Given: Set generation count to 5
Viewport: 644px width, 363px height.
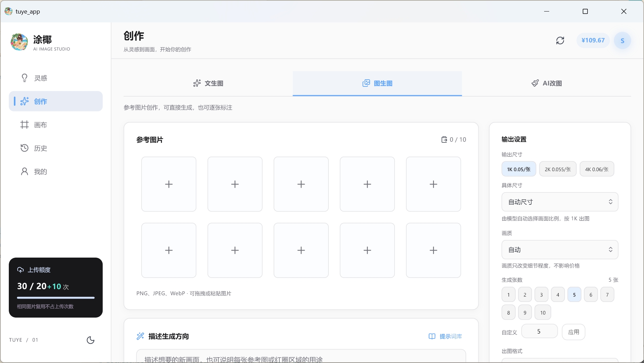Looking at the screenshot, I should click(x=574, y=295).
